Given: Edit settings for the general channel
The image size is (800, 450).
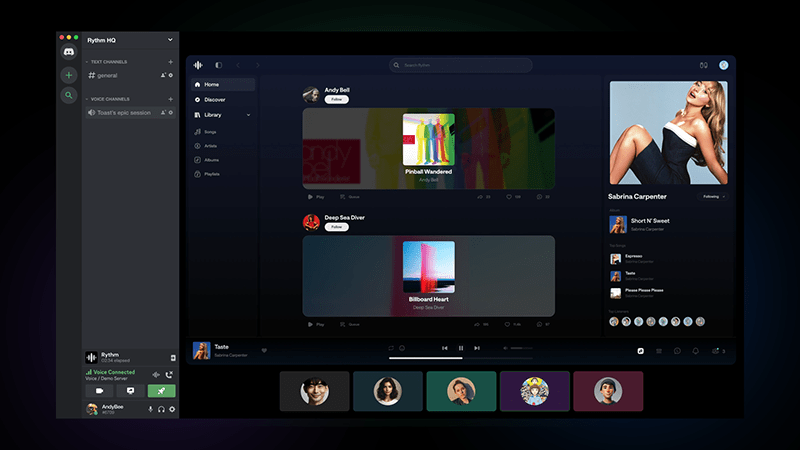Looking at the screenshot, I should 171,76.
